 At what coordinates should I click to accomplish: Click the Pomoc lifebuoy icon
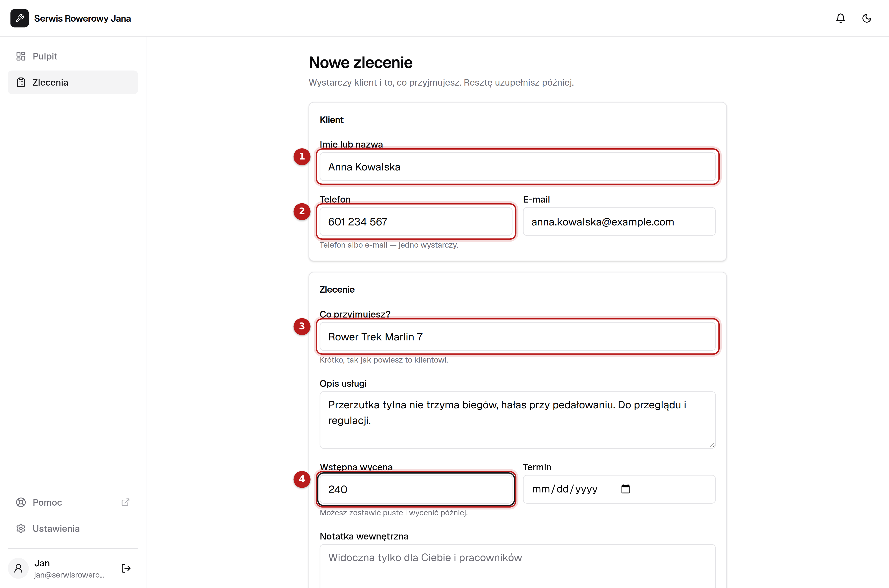tap(21, 502)
